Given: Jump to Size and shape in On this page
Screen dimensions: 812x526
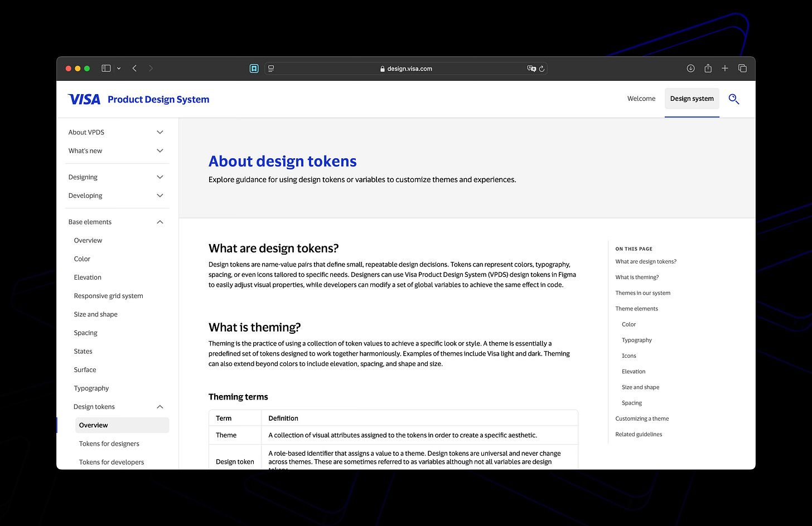Looking at the screenshot, I should coord(640,387).
